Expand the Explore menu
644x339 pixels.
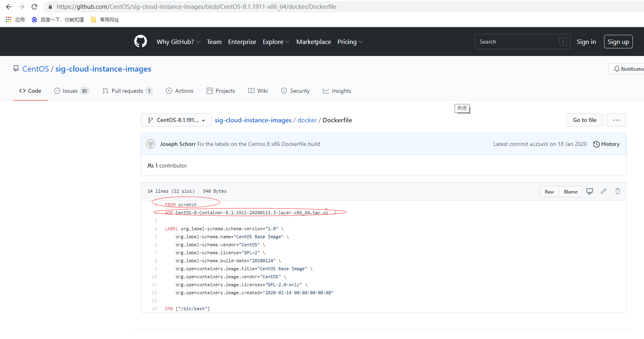pyautogui.click(x=276, y=42)
